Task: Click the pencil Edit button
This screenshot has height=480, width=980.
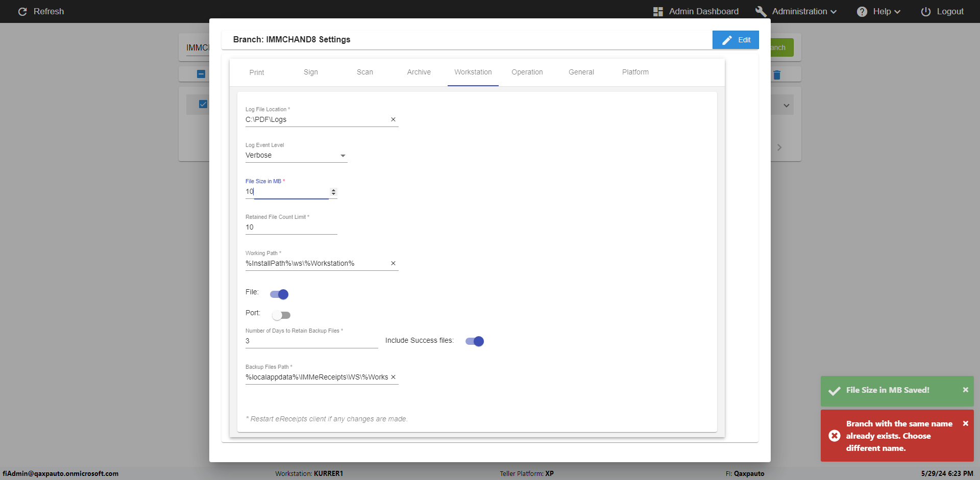Action: pyautogui.click(x=736, y=40)
